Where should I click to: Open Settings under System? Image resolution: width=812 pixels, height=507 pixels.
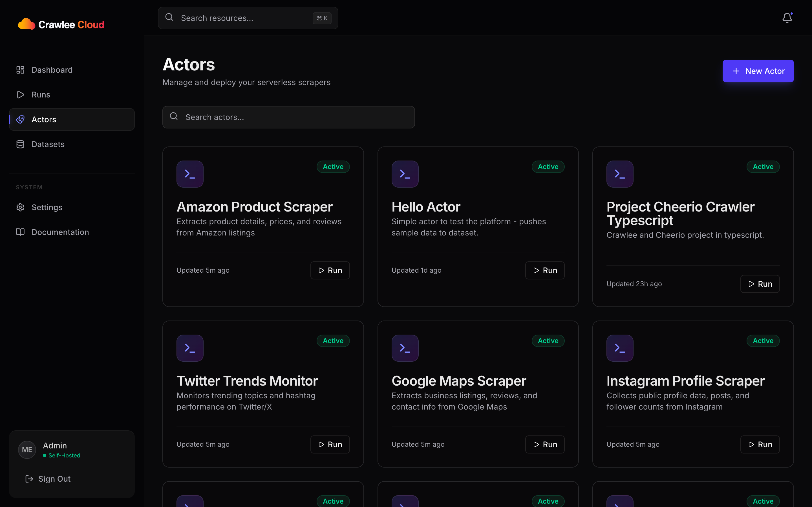47,207
